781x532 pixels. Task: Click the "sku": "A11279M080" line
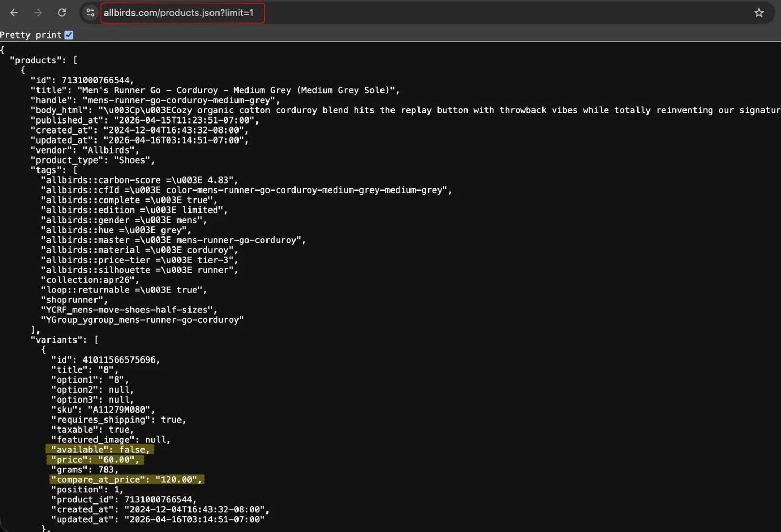(x=103, y=410)
